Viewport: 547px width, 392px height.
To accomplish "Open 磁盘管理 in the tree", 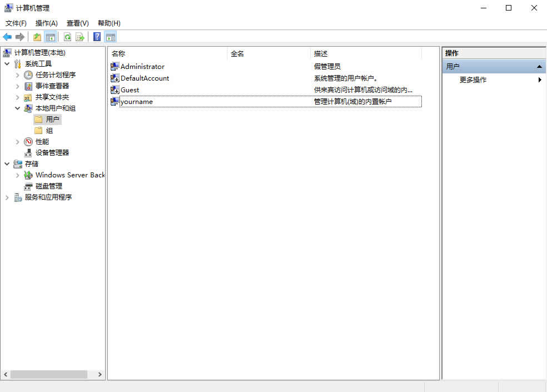I will coord(49,186).
